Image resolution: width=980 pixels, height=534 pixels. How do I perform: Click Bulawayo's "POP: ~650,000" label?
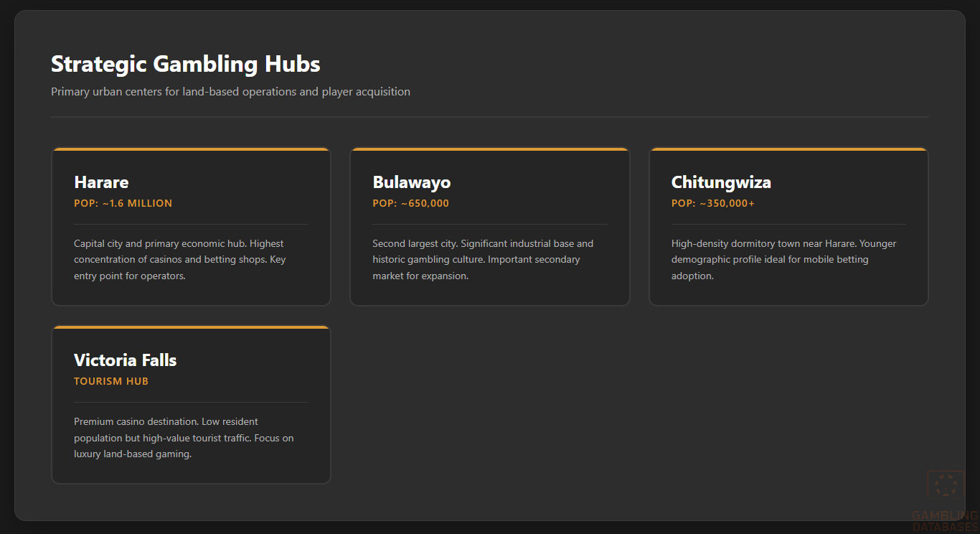(410, 203)
